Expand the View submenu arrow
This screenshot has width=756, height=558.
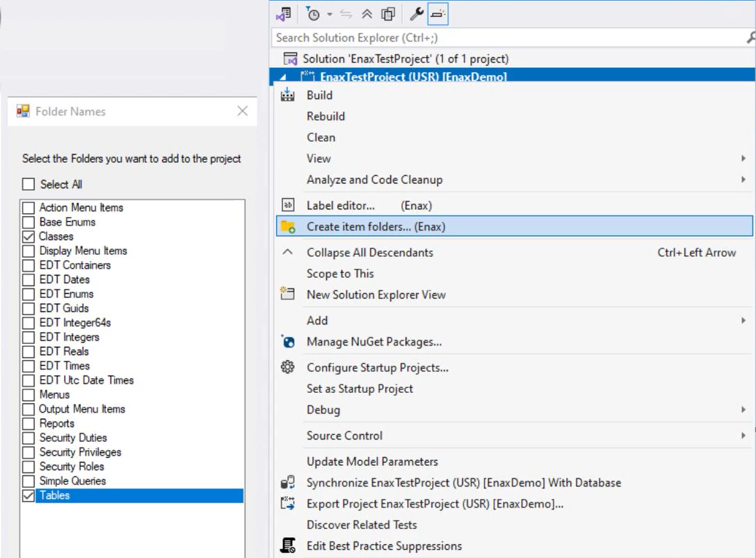point(744,158)
